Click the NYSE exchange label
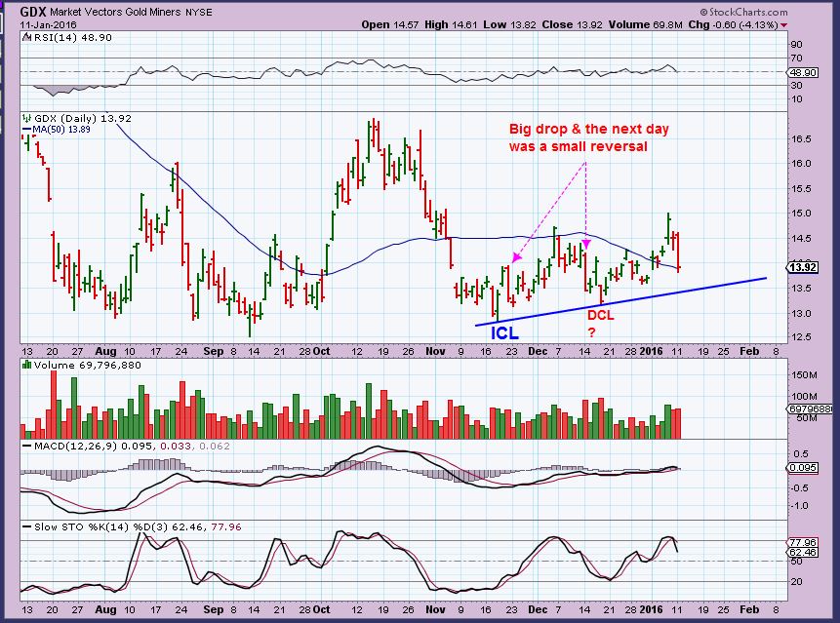 tap(198, 12)
